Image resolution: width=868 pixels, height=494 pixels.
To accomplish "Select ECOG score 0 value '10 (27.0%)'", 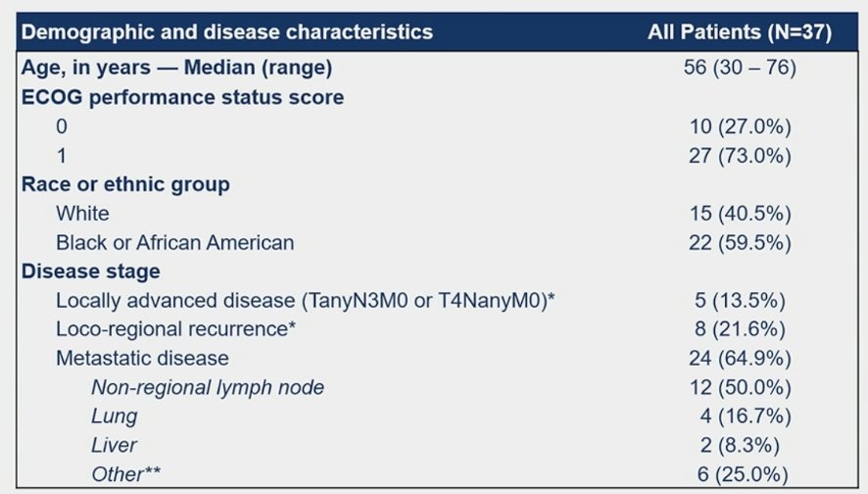I will tap(740, 126).
